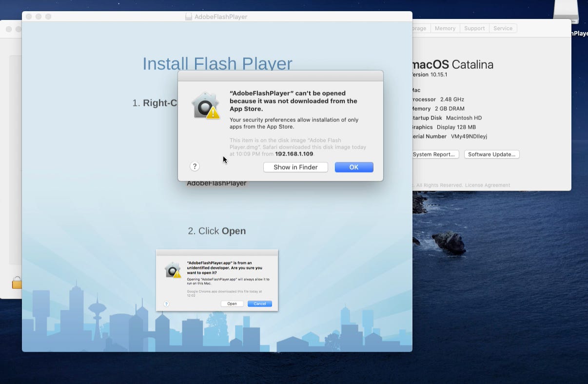Switch to the Support tab
588x384 pixels.
point(474,28)
